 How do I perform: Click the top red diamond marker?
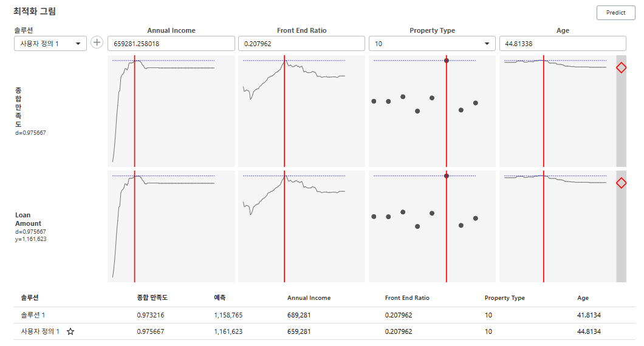621,68
